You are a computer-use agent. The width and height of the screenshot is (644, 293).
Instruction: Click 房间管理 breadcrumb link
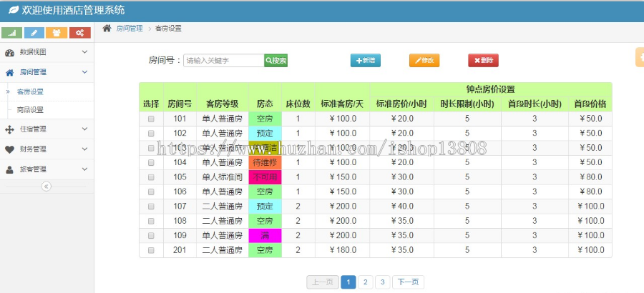click(130, 29)
